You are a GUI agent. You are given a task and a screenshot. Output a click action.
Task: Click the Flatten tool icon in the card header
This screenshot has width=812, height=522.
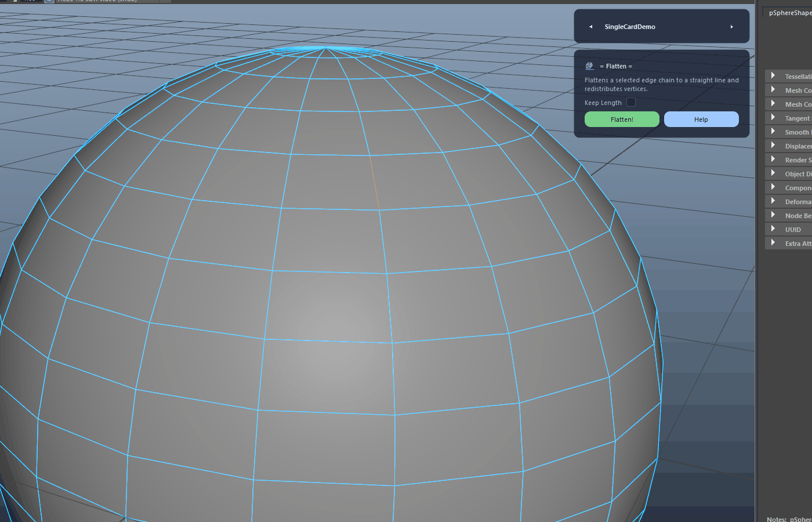[x=589, y=66]
